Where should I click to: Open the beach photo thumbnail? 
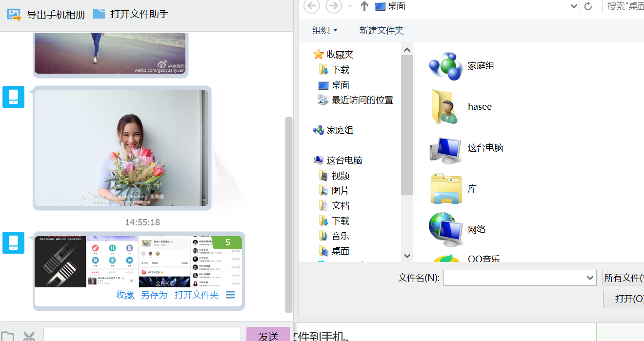point(110,53)
